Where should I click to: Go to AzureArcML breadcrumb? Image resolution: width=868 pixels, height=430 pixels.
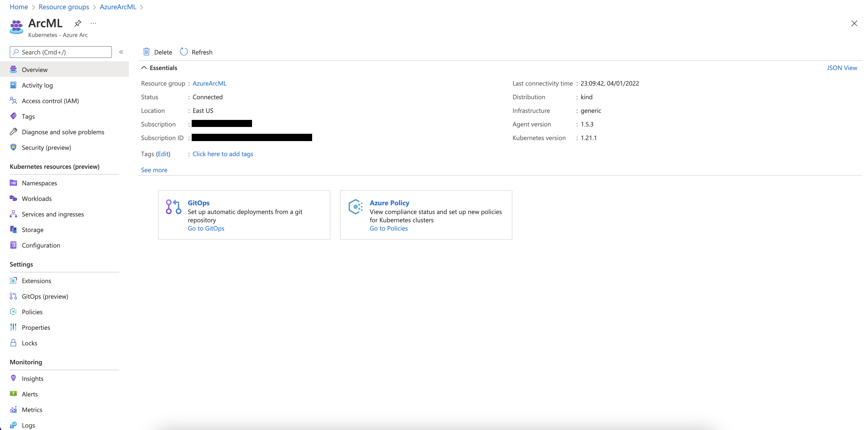tap(118, 7)
